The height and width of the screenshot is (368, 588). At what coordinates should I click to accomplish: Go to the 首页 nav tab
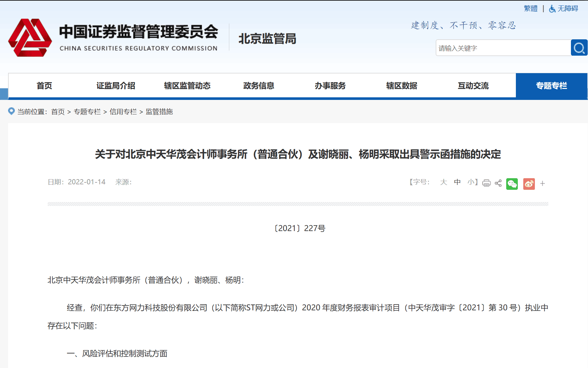click(44, 86)
